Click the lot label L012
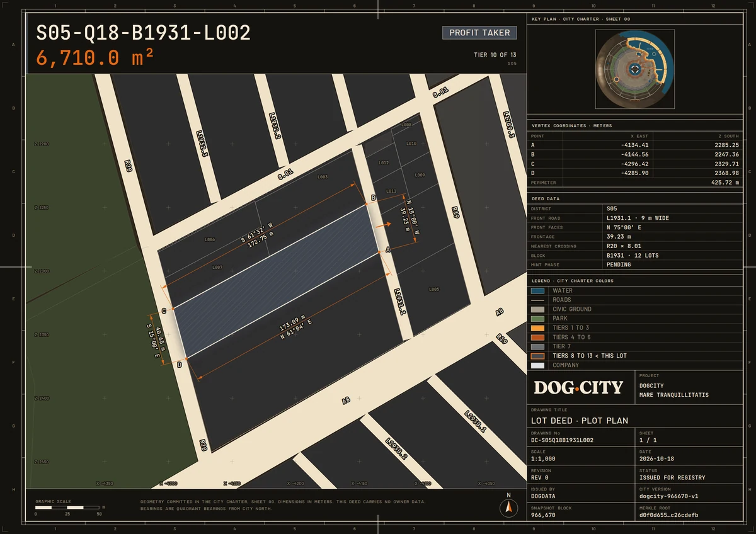 [x=383, y=162]
